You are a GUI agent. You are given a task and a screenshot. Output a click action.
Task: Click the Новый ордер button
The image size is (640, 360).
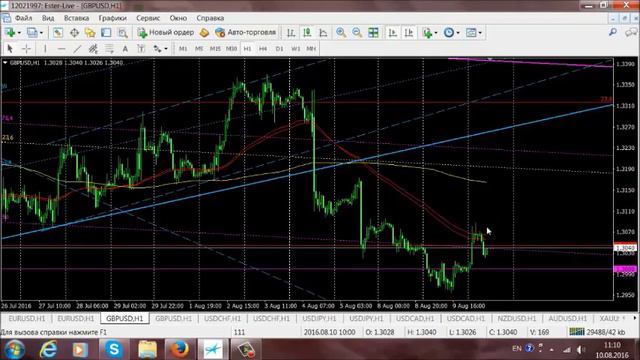166,33
